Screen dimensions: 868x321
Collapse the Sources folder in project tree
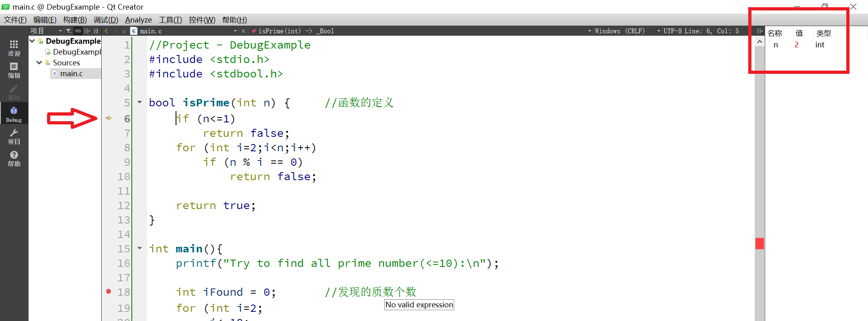tap(39, 63)
